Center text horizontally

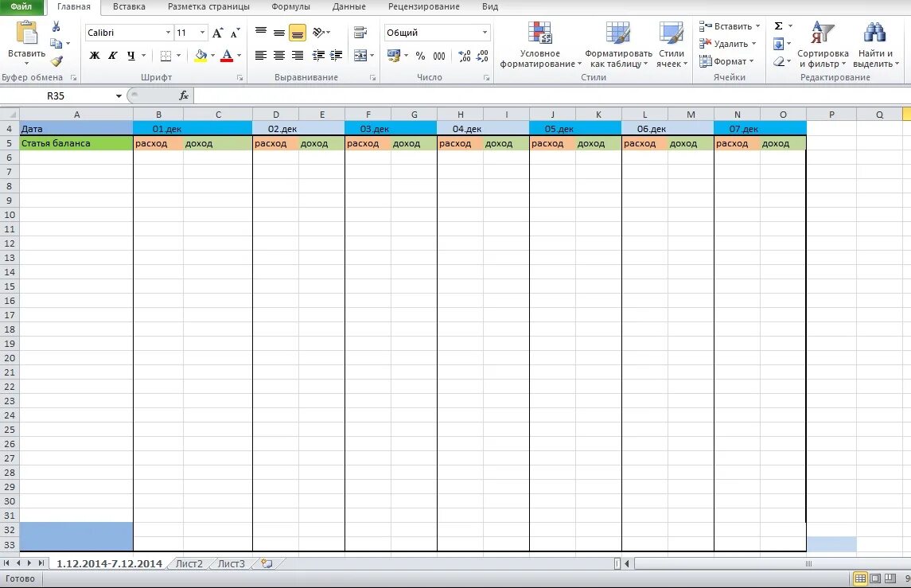pyautogui.click(x=279, y=56)
